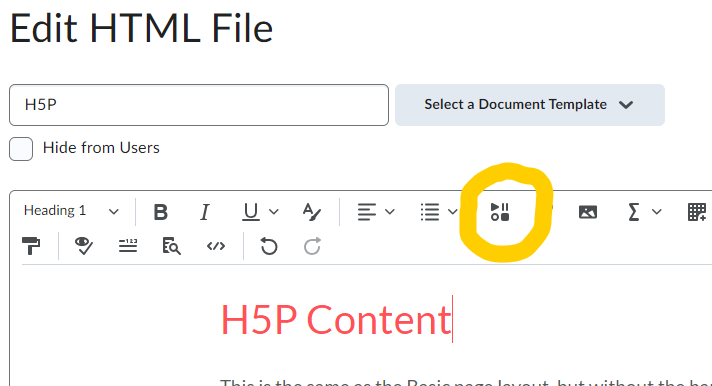Expand the alignment options chevron
Screen dimensions: 712x386
pos(390,212)
